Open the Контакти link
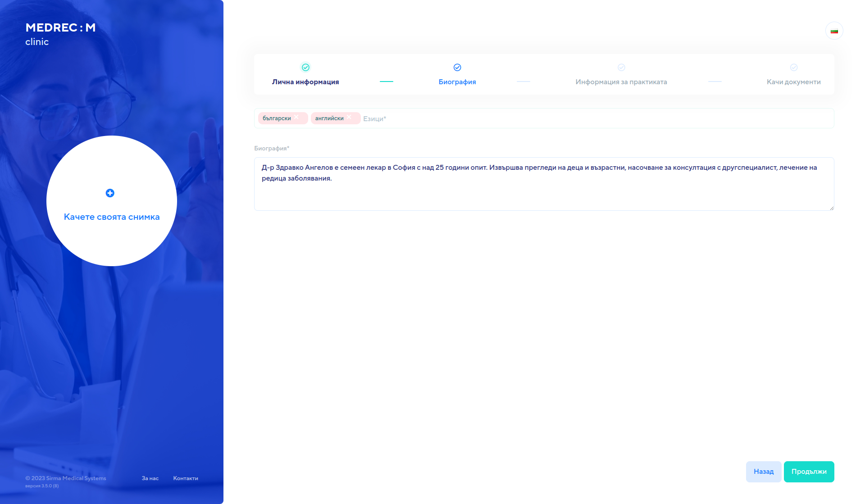The height and width of the screenshot is (504, 865). [x=186, y=478]
